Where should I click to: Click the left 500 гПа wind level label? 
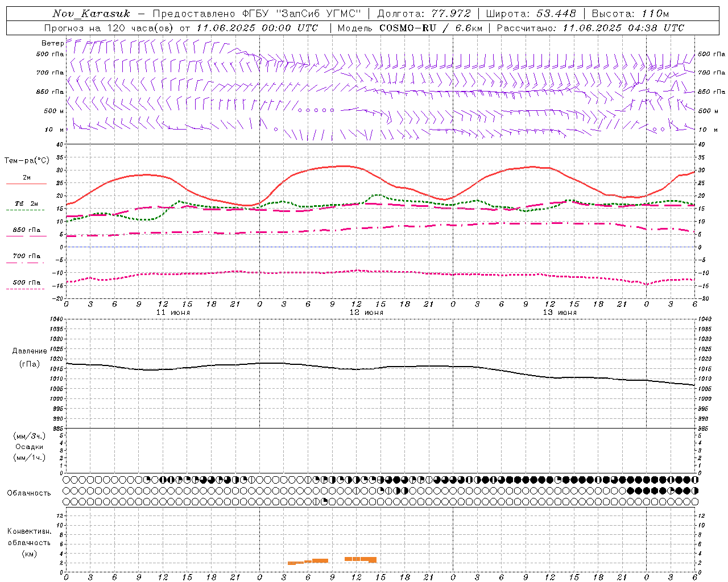50,54
